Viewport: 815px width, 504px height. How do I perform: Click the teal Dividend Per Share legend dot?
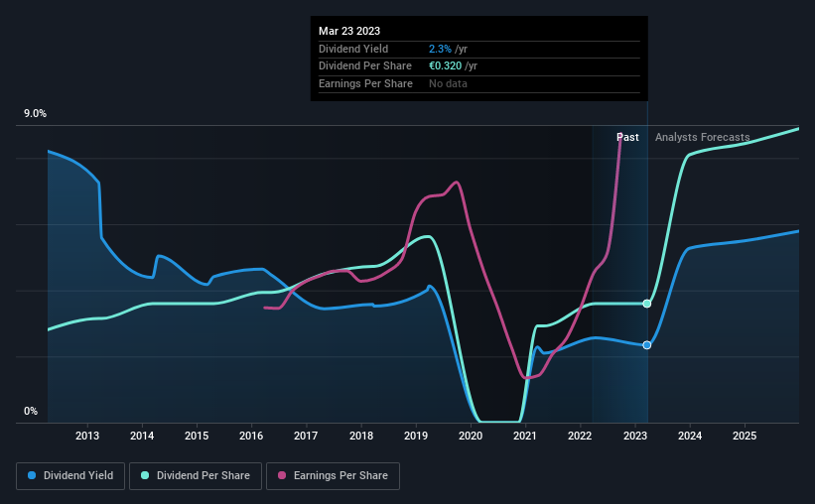click(145, 475)
